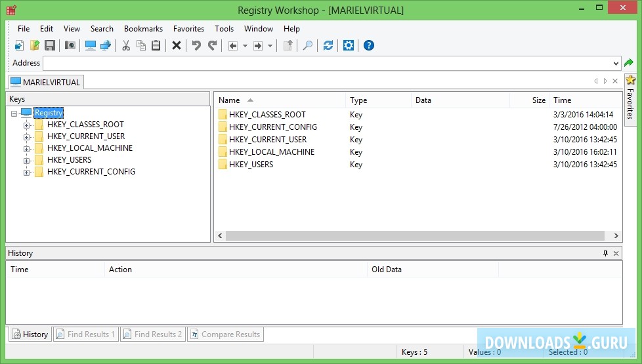This screenshot has height=364, width=642.
Task: Open the Favorites menu
Action: [x=188, y=29]
